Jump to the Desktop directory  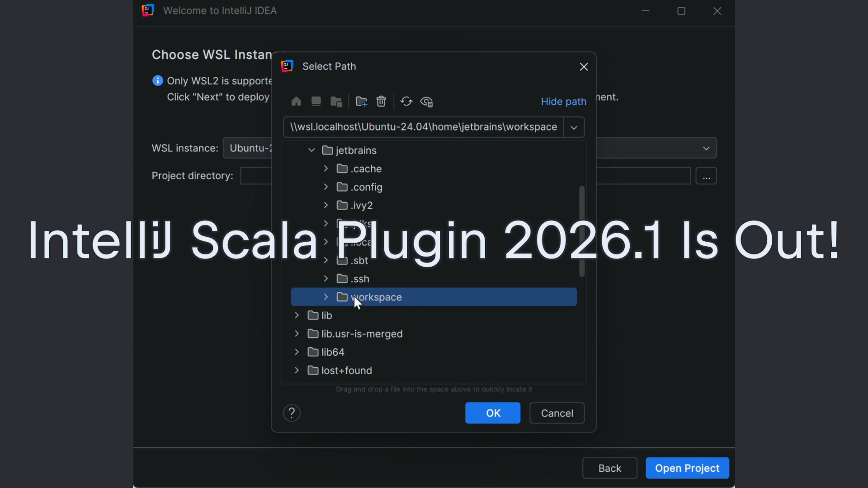coord(316,101)
